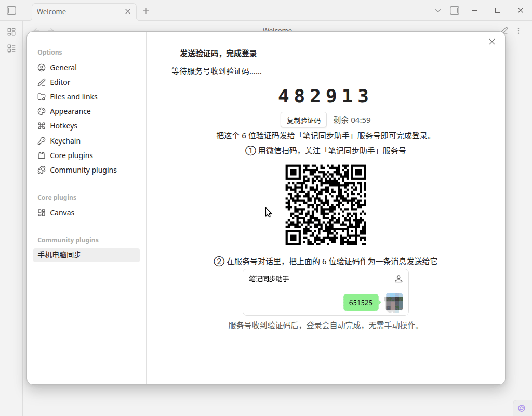Click the Files and links folder icon
Screen dimensions: 532x416
(x=42, y=97)
